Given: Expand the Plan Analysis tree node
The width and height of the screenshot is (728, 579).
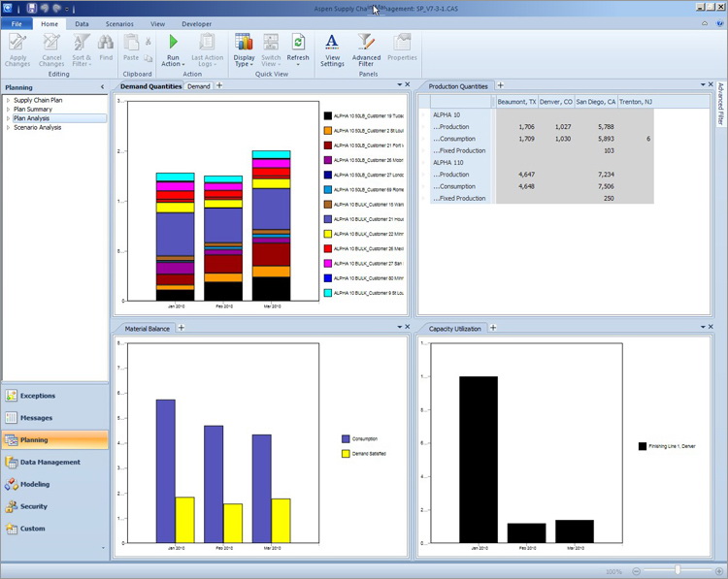Looking at the screenshot, I should point(8,118).
